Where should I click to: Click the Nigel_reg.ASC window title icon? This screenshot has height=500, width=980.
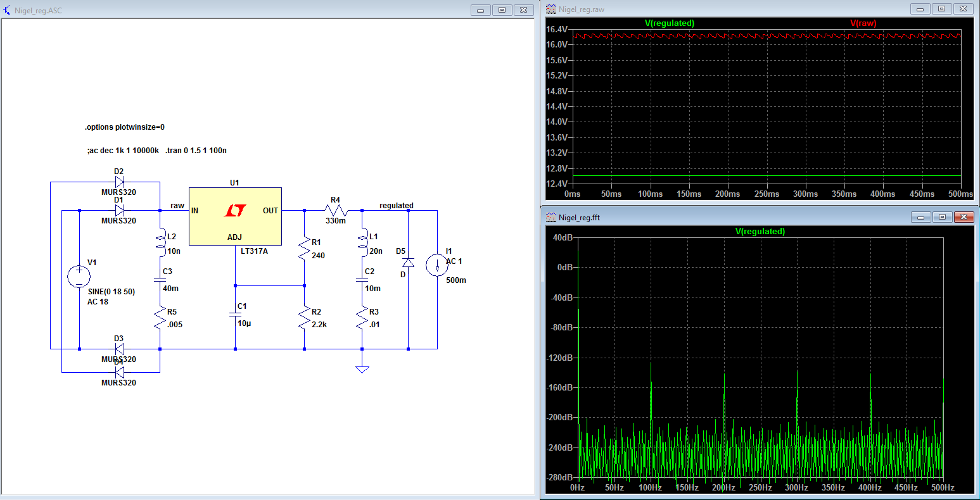8,10
